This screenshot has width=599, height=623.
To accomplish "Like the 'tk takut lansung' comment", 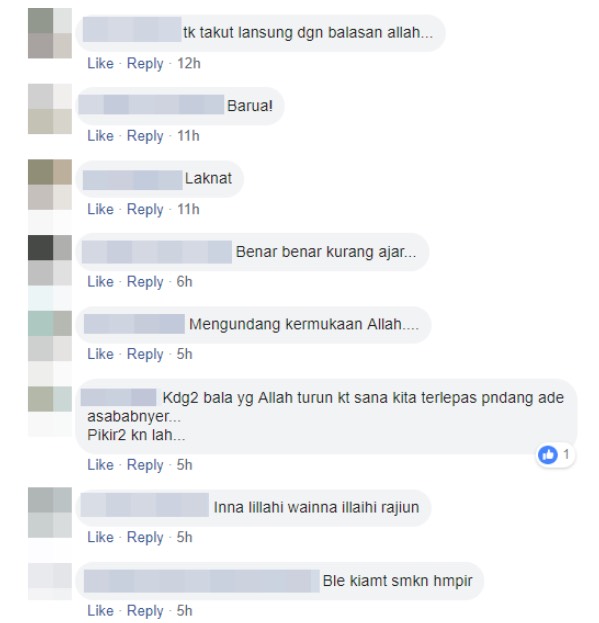I will 100,64.
